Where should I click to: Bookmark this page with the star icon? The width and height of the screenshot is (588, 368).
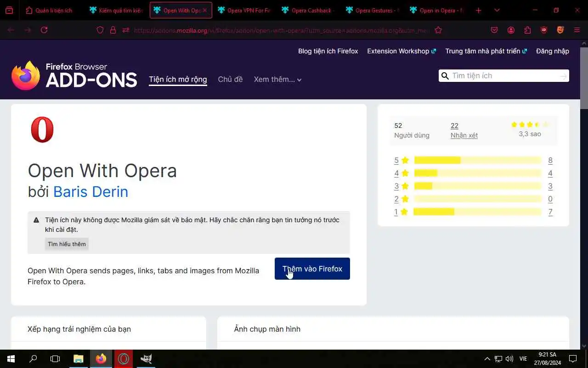click(x=438, y=30)
